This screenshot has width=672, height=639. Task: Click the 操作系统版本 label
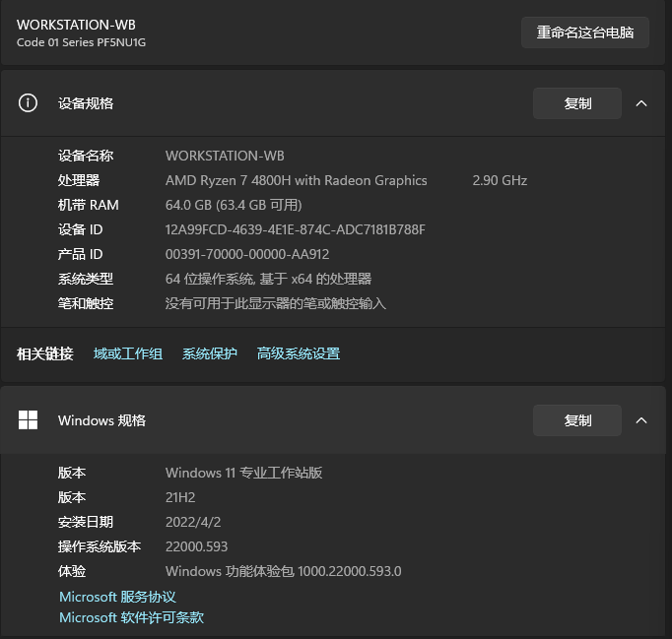coord(100,546)
